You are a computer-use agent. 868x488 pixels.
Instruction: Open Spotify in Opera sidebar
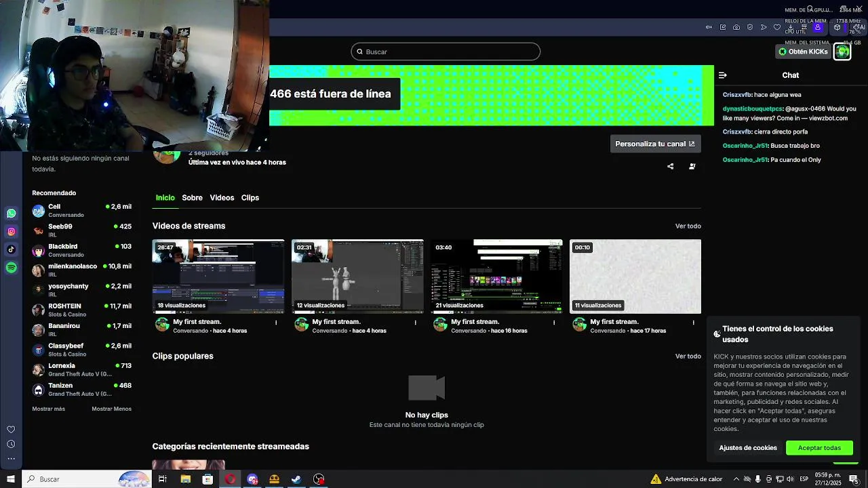(12, 268)
